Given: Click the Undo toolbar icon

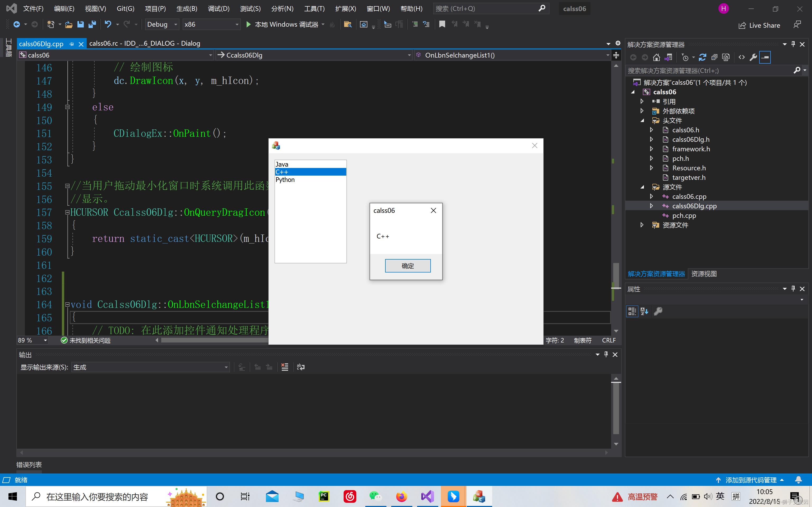Looking at the screenshot, I should (x=108, y=25).
